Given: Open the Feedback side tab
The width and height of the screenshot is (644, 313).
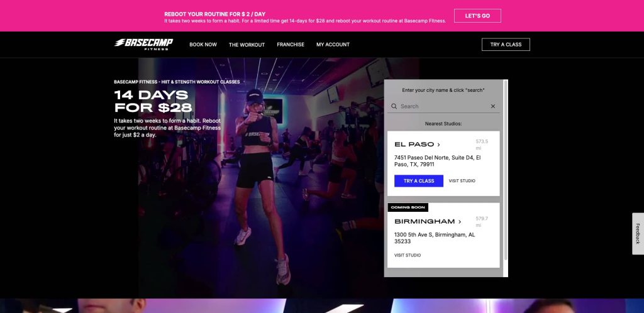Looking at the screenshot, I should click(638, 233).
